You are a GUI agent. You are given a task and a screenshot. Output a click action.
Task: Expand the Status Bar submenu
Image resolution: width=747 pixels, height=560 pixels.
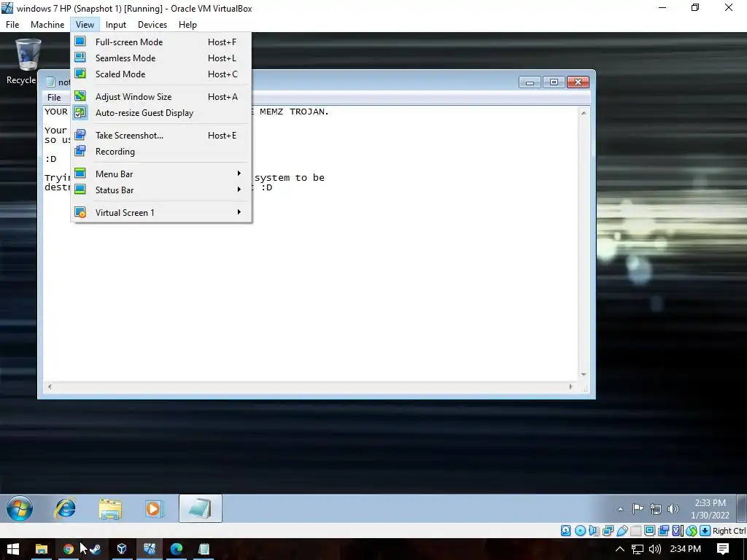(x=161, y=190)
